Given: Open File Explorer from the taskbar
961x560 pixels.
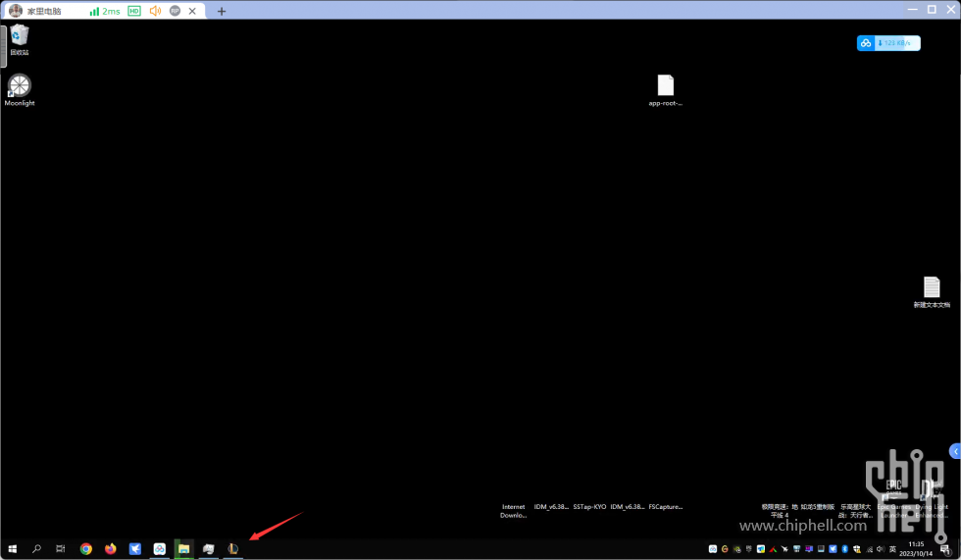Looking at the screenshot, I should (x=184, y=549).
